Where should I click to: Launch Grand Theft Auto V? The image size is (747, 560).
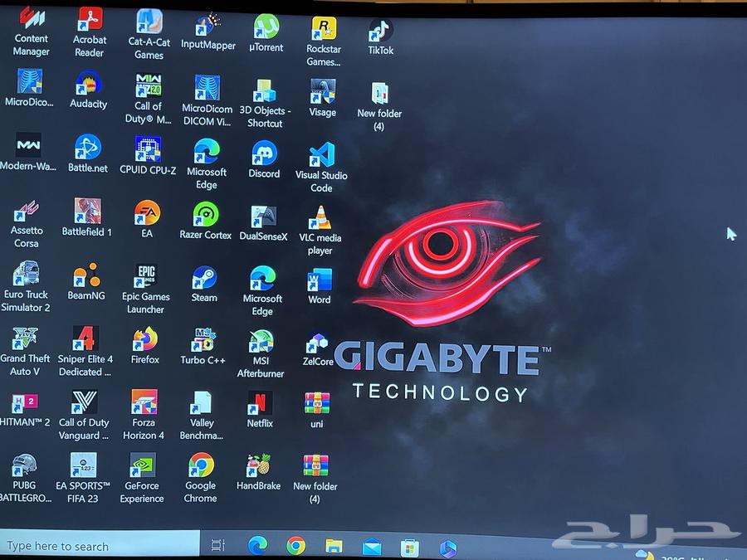pyautogui.click(x=26, y=340)
